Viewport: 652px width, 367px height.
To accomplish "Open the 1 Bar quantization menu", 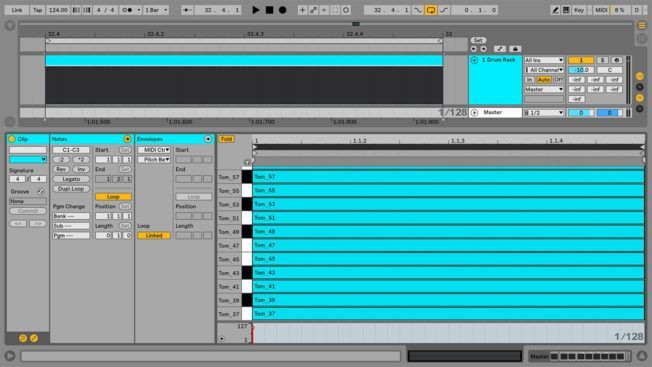I will coord(156,10).
